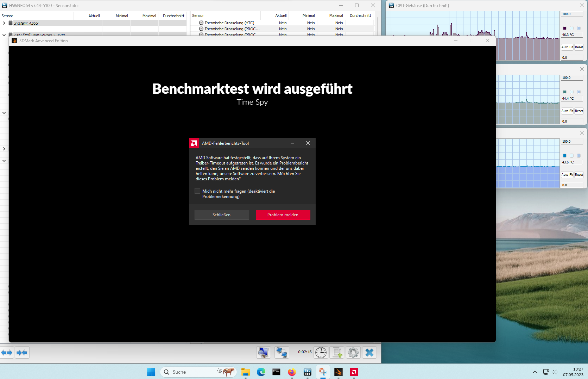Viewport: 588px width, 379px height.
Task: Click Reset in the 44.4 °C graph
Action: [x=579, y=111]
